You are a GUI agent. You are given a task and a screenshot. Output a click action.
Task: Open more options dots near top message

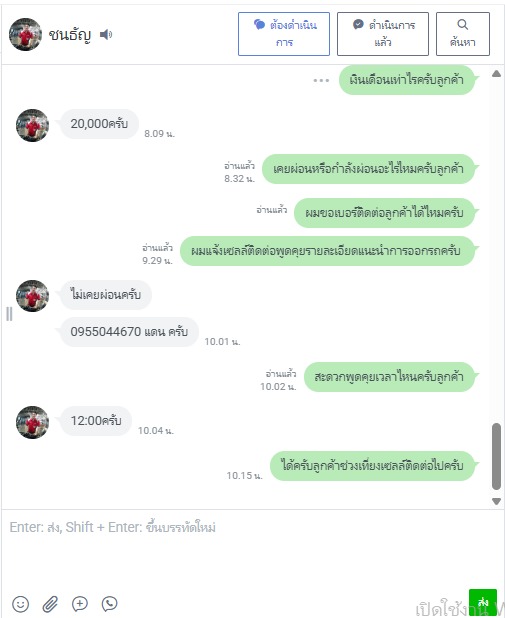(321, 80)
